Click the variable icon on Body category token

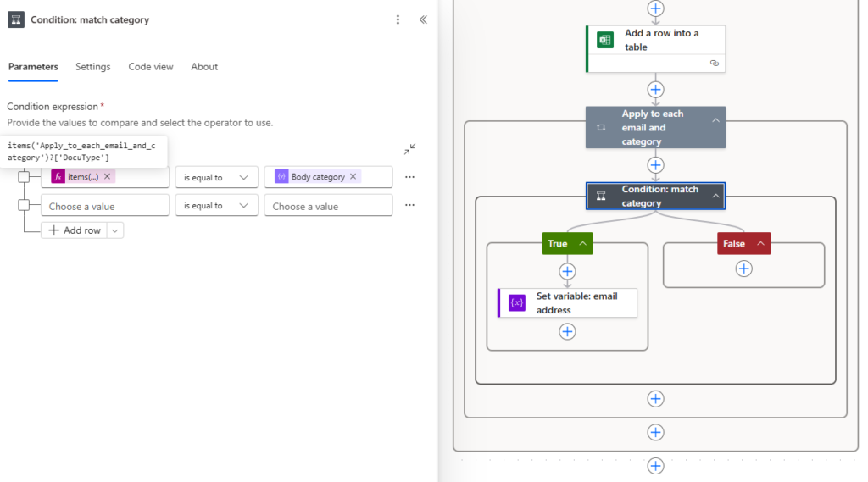click(281, 176)
